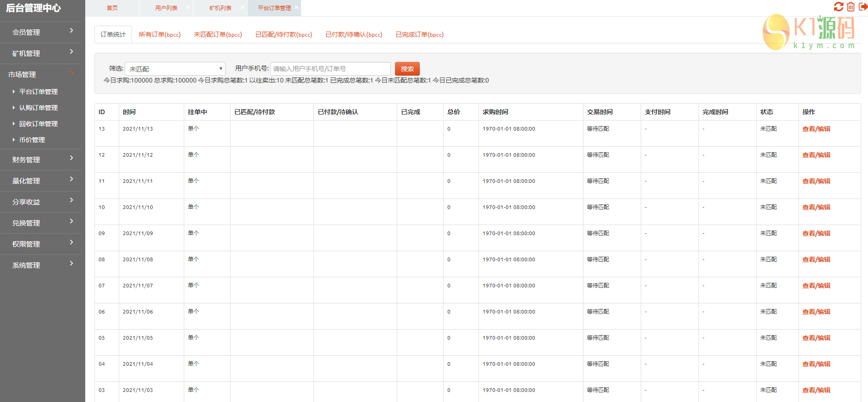This screenshot has width=868, height=402.
Task: Click 查看/编辑 for order ID 07
Action: point(816,286)
